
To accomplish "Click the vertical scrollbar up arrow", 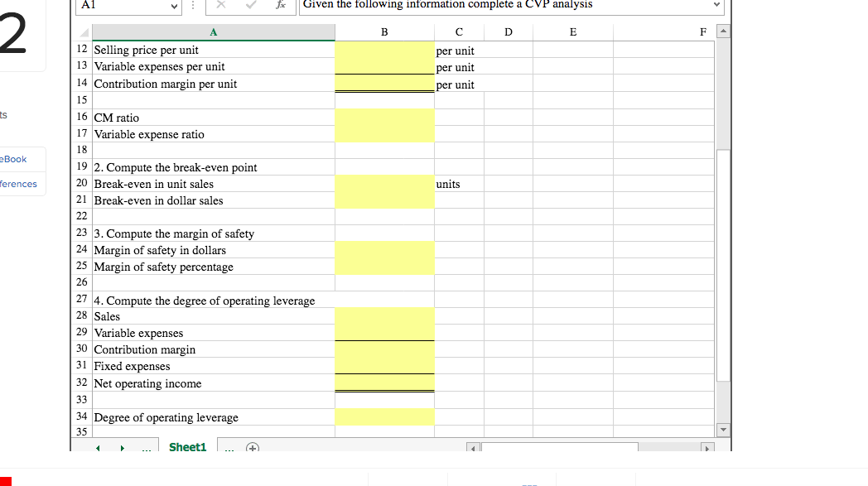I will pyautogui.click(x=723, y=31).
